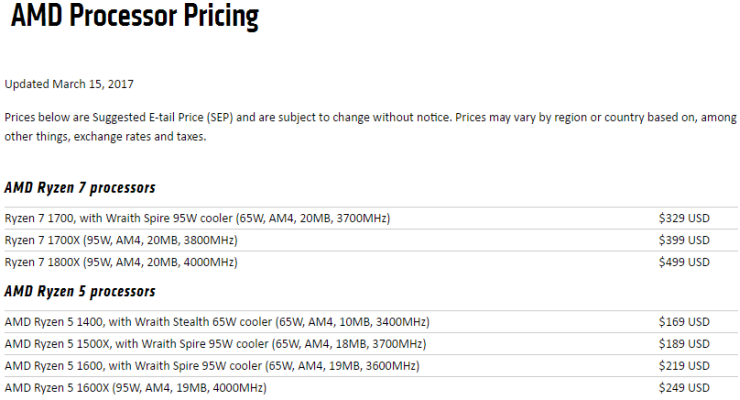The width and height of the screenshot is (740, 400).
Task: Select the Ryzen 7 1700X row
Action: point(371,240)
